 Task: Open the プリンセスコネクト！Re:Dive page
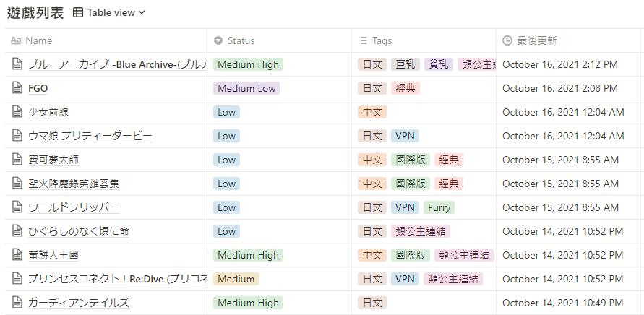[x=118, y=279]
